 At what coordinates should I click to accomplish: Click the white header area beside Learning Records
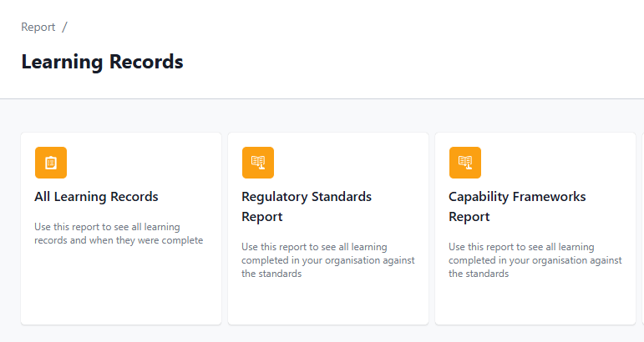point(411,62)
